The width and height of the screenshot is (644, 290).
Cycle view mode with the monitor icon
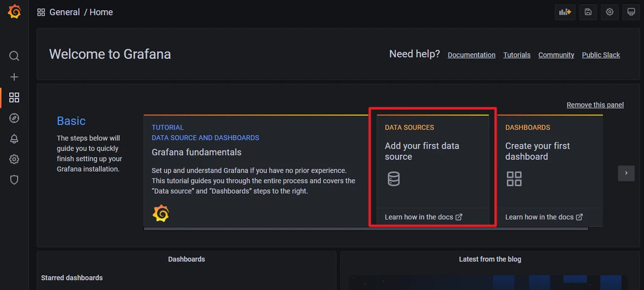click(x=631, y=12)
